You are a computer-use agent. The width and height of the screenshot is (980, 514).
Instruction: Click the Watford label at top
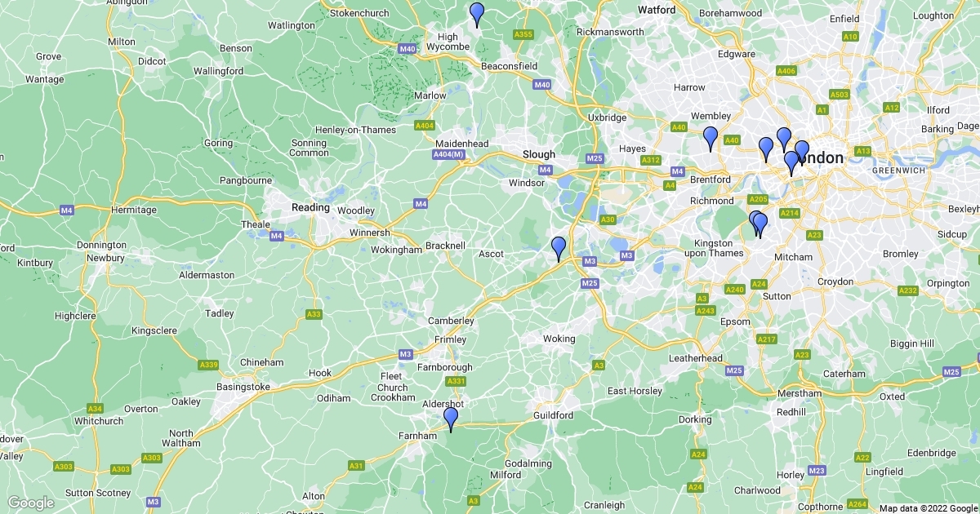pyautogui.click(x=657, y=11)
